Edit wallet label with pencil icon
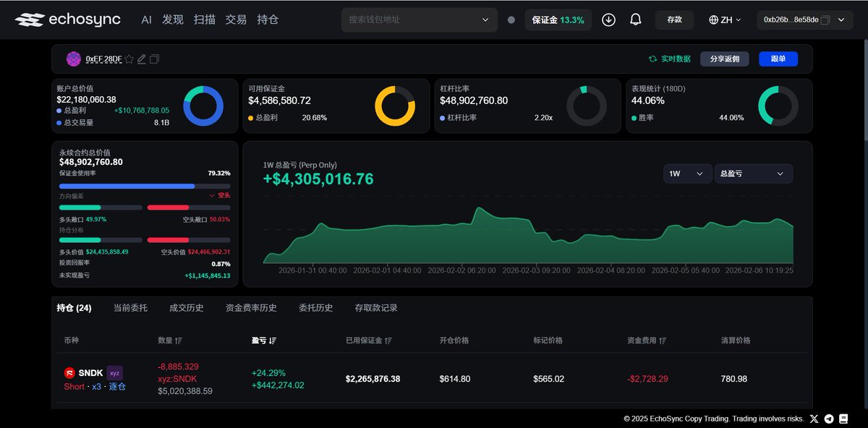This screenshot has height=428, width=868. pos(142,59)
